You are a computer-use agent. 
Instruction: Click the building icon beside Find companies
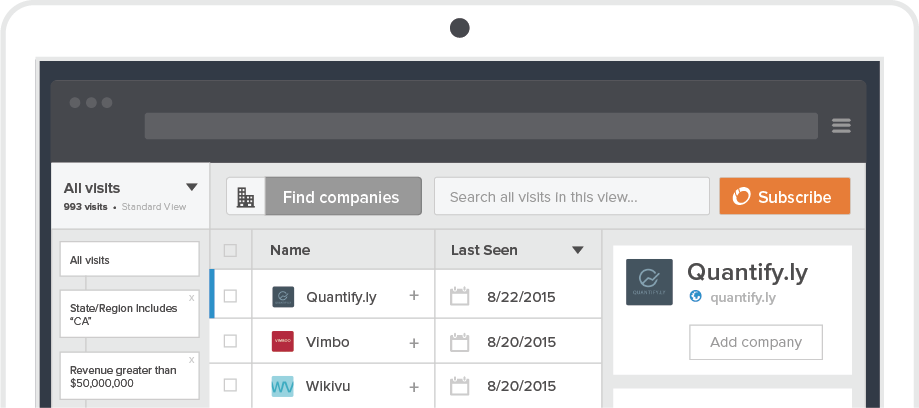pos(245,197)
